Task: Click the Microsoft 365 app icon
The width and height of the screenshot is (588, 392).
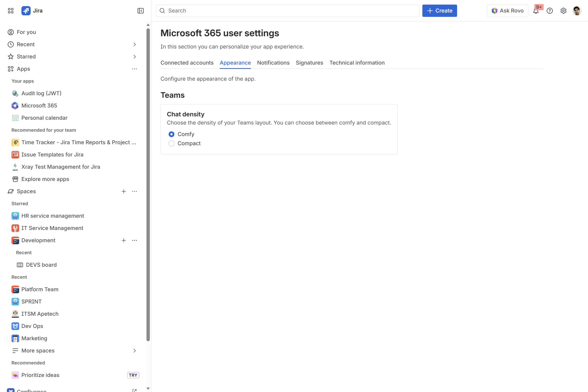Action: [x=15, y=106]
